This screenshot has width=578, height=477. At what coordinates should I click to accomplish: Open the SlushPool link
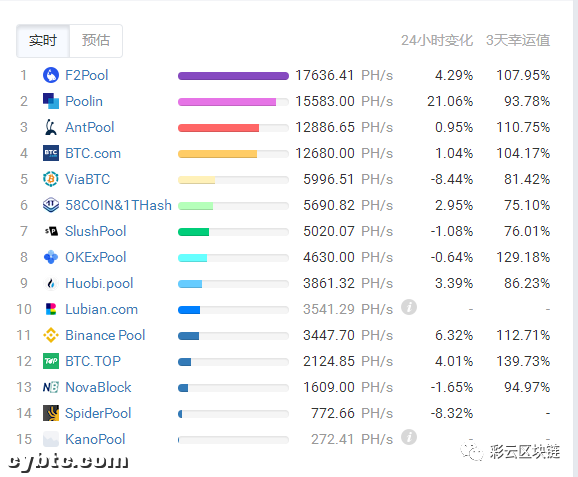point(95,231)
